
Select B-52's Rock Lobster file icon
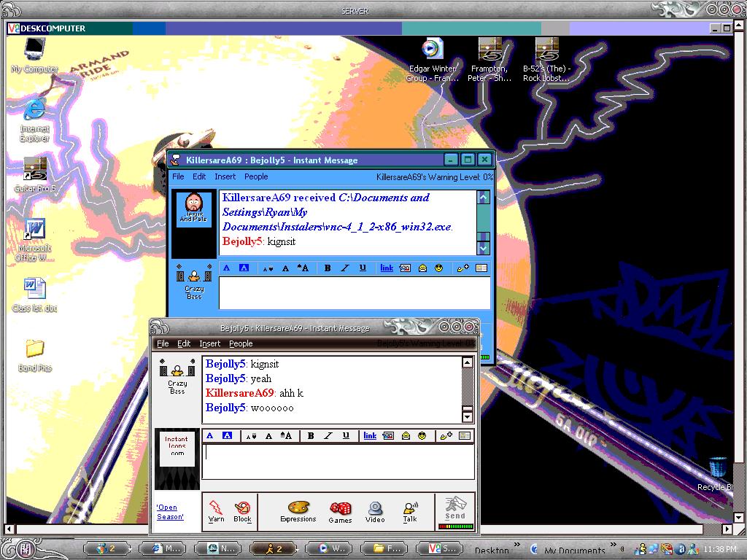click(546, 60)
